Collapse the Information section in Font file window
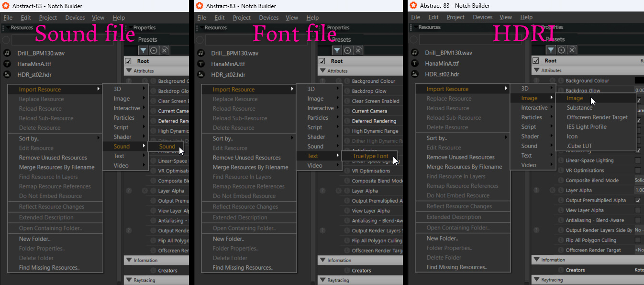 pyautogui.click(x=322, y=260)
